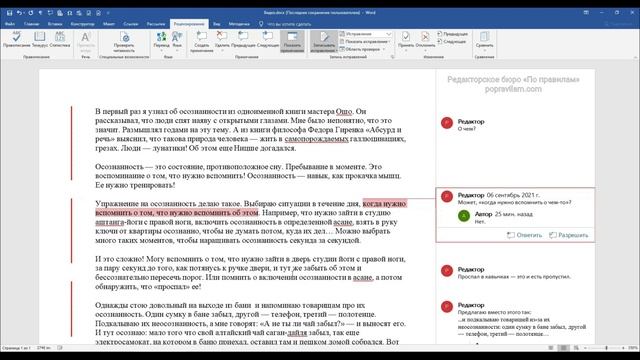Click the highlighted text 'когда нужно'
This screenshot has width=640, height=360.
coord(384,203)
